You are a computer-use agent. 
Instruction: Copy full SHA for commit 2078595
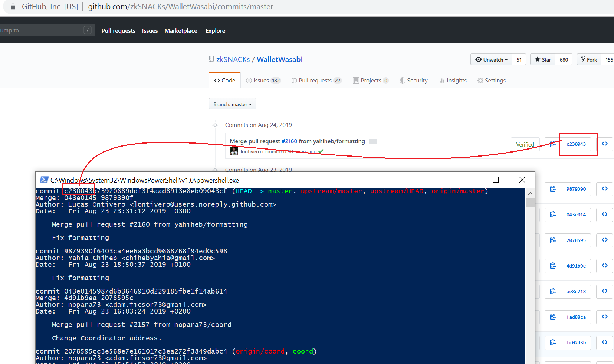tap(553, 240)
